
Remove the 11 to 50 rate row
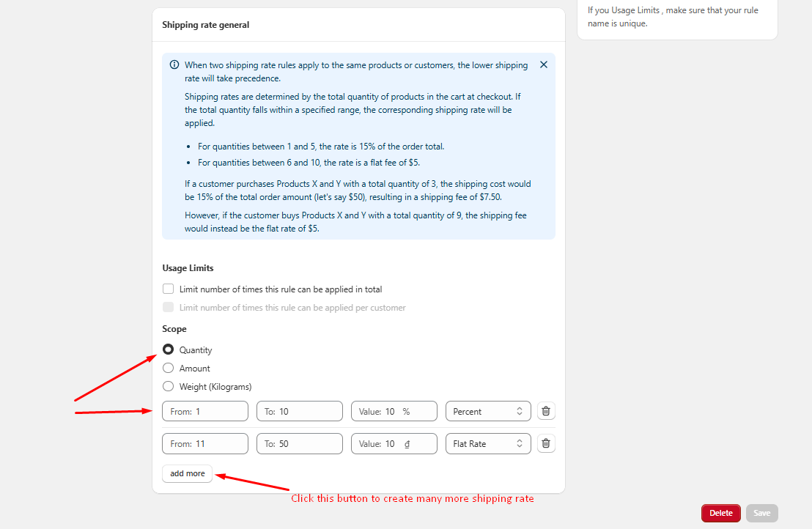click(546, 443)
